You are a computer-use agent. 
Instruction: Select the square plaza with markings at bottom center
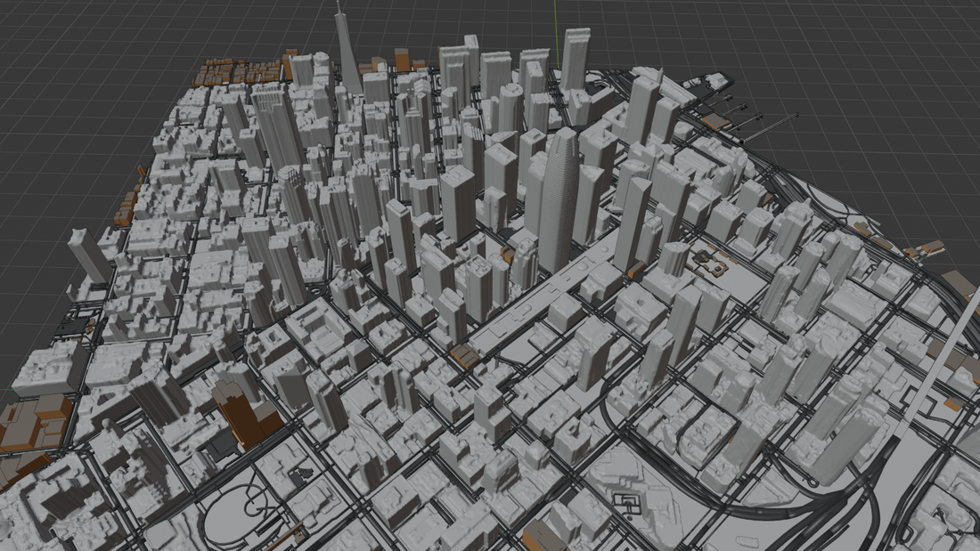(x=626, y=503)
